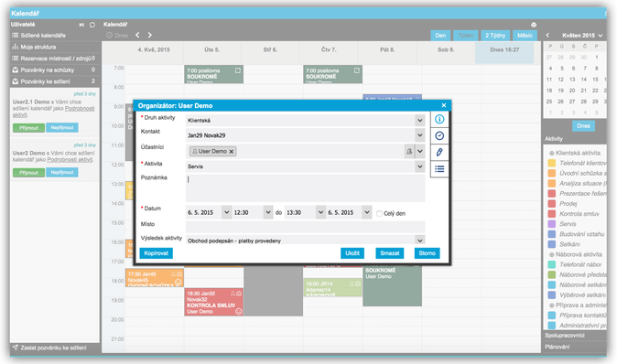Click the refresh icon in Uživatelé header
Image resolution: width=617 pixels, height=364 pixels.
92,25
